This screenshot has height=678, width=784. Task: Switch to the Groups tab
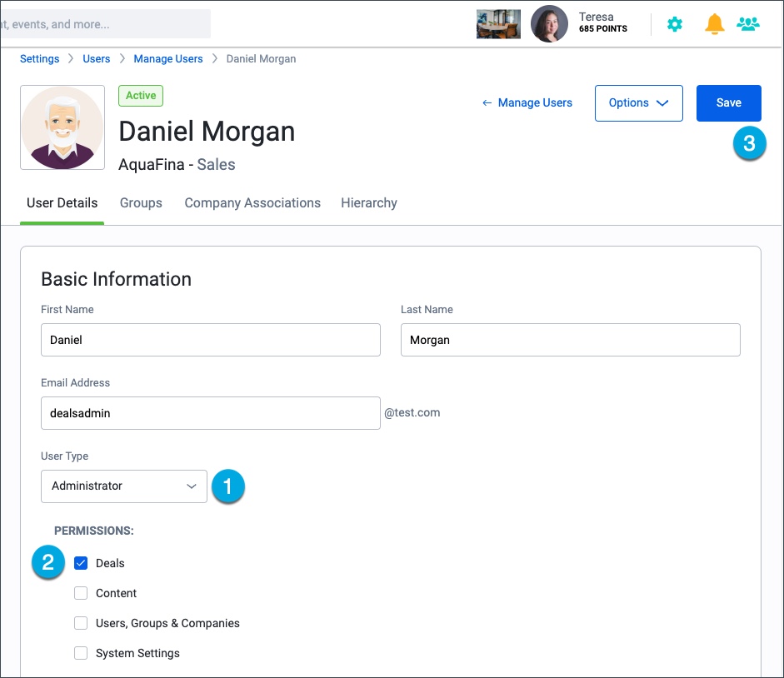[141, 203]
